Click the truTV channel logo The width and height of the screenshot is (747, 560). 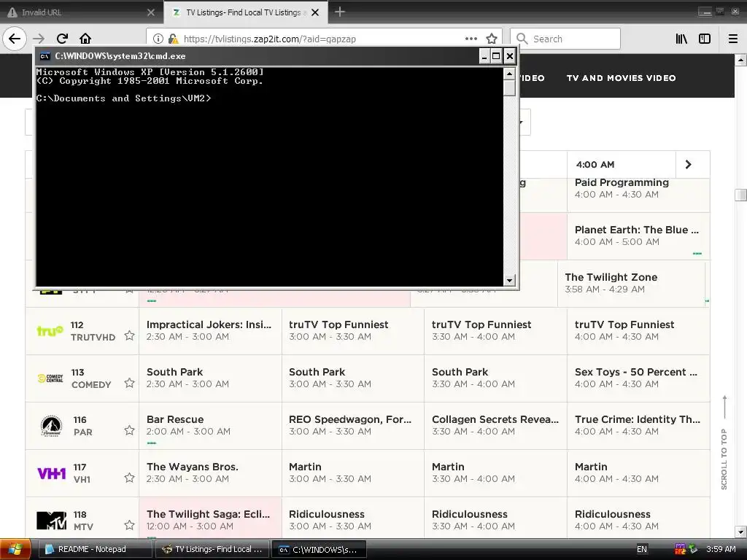(50, 330)
